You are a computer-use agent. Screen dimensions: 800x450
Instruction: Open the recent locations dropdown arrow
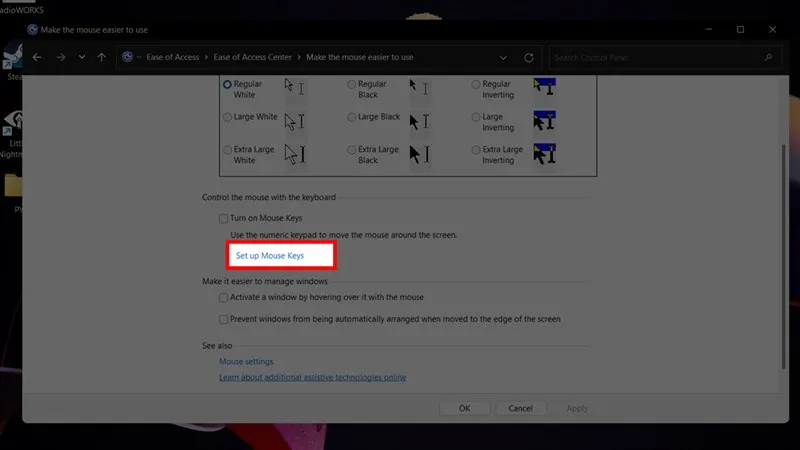pos(81,57)
